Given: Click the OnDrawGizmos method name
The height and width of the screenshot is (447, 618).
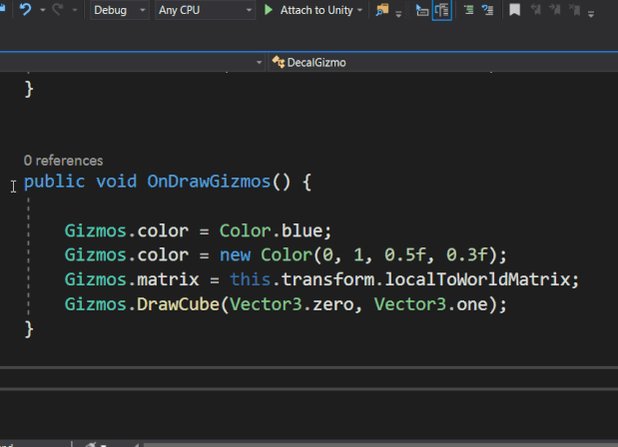Looking at the screenshot, I should (208, 182).
